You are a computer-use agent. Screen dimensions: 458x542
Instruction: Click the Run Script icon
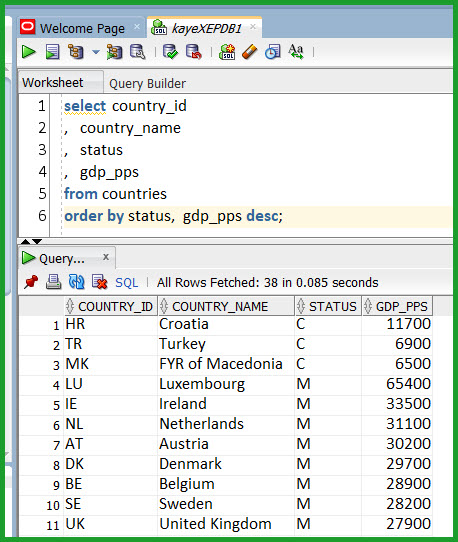tap(52, 52)
